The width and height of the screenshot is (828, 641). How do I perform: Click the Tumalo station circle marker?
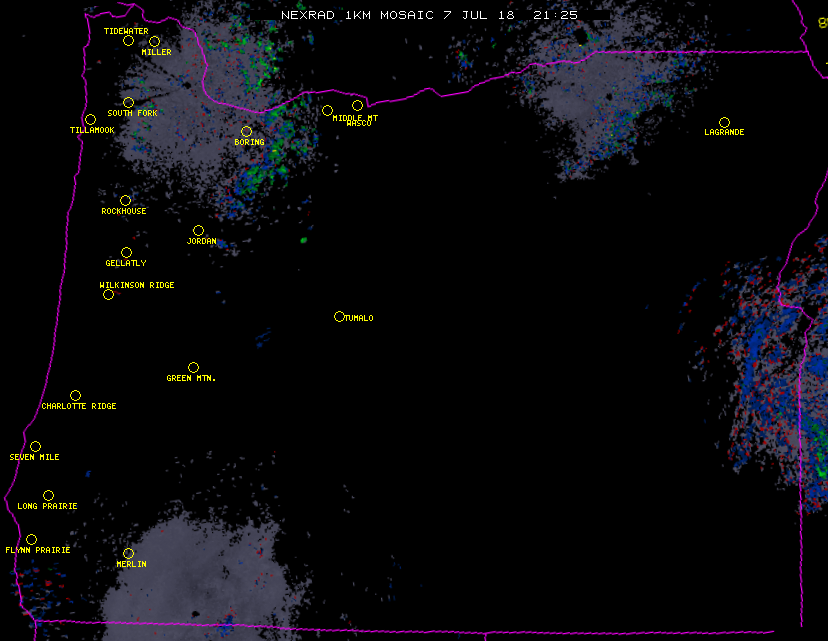(339, 317)
